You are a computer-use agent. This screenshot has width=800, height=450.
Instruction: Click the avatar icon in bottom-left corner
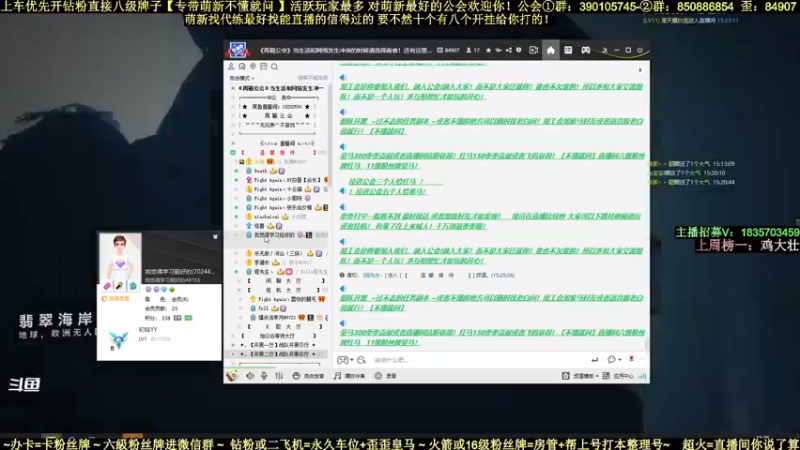click(232, 376)
